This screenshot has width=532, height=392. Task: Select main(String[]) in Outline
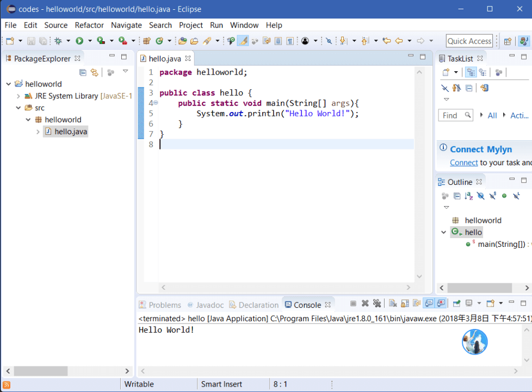[502, 244]
